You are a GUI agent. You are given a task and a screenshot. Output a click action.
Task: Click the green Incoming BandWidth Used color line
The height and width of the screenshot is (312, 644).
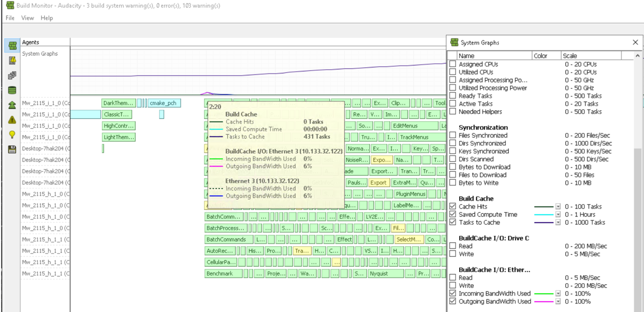pyautogui.click(x=543, y=294)
